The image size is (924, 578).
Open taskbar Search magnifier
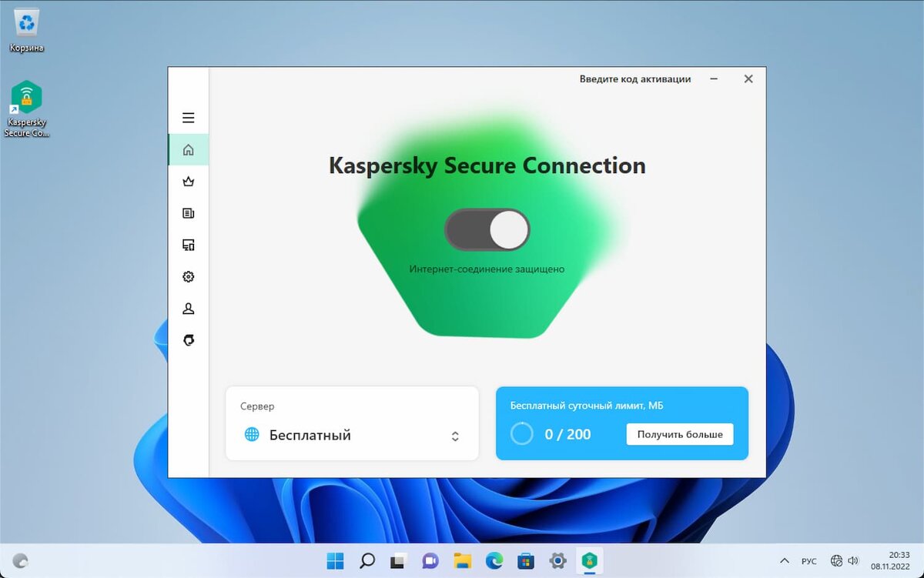click(367, 561)
